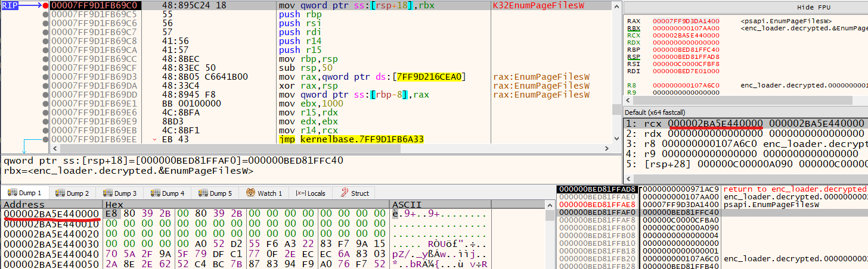Toggle the red breakpoint at 00007FF9D1FB69C0
Image resolution: width=868 pixels, height=269 pixels.
tap(45, 5)
